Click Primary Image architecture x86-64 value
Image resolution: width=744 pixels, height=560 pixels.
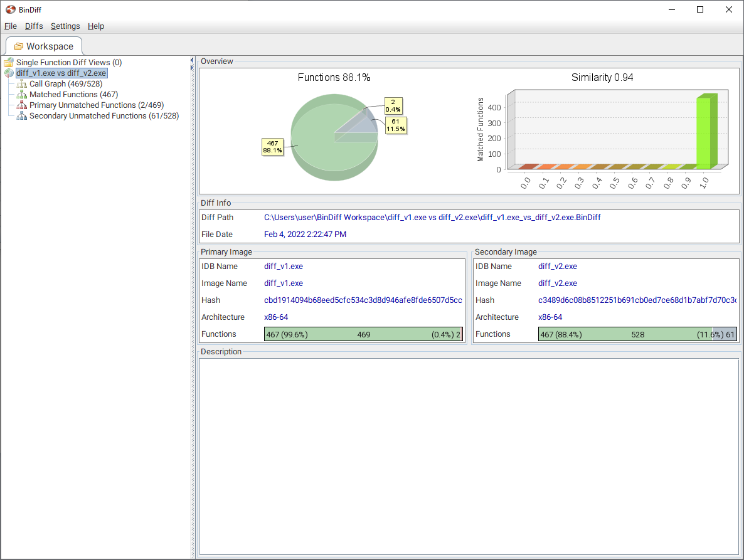pos(275,317)
